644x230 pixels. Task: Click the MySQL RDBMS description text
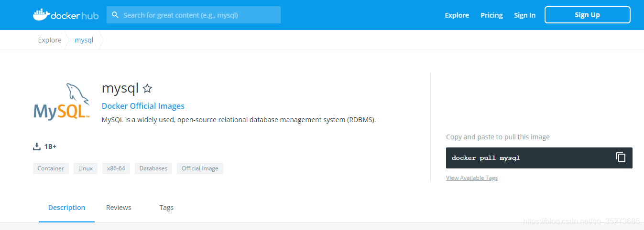tap(239, 120)
